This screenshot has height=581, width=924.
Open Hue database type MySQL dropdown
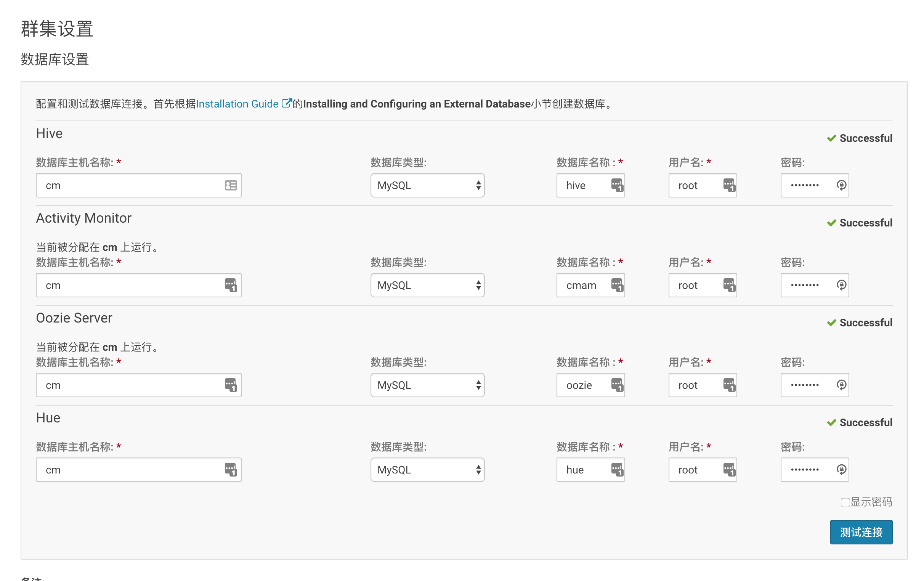pyautogui.click(x=427, y=470)
